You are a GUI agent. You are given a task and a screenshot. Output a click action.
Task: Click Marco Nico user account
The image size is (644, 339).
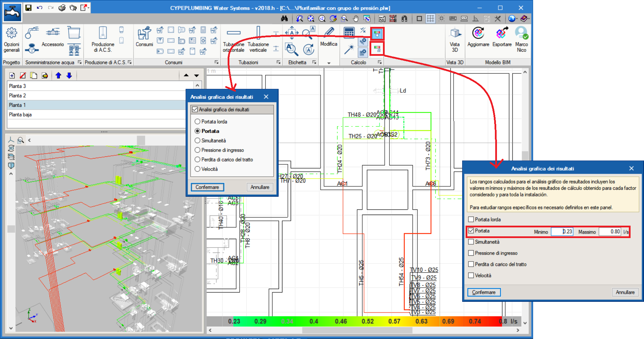521,40
